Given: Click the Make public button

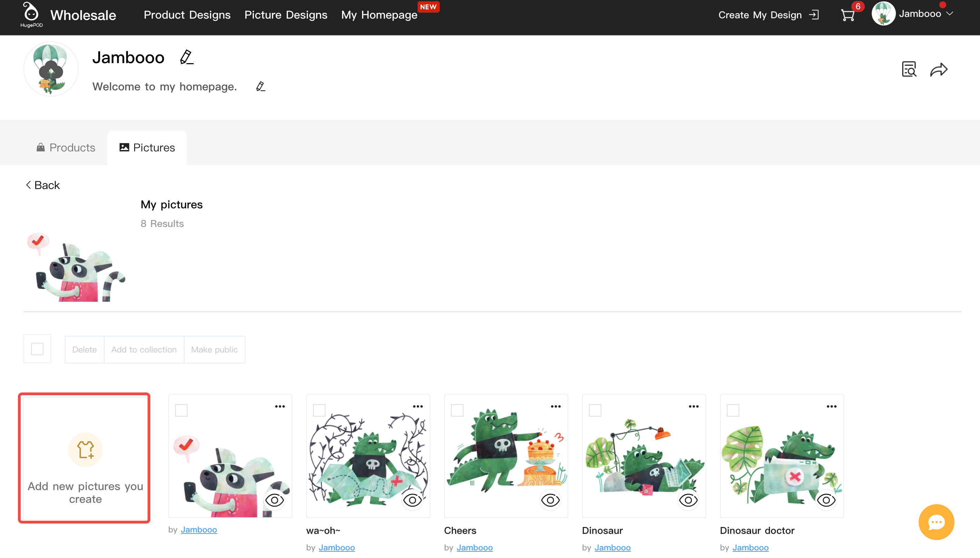Looking at the screenshot, I should tap(214, 349).
